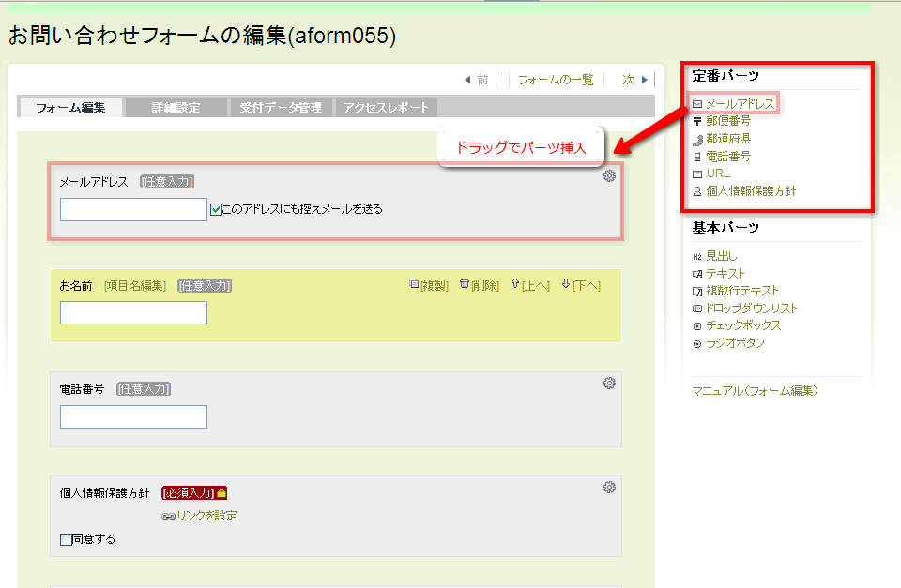Uncheck このアドレスにも控えメールを送る checkbox
The width and height of the screenshot is (901, 588).
pyautogui.click(x=217, y=209)
